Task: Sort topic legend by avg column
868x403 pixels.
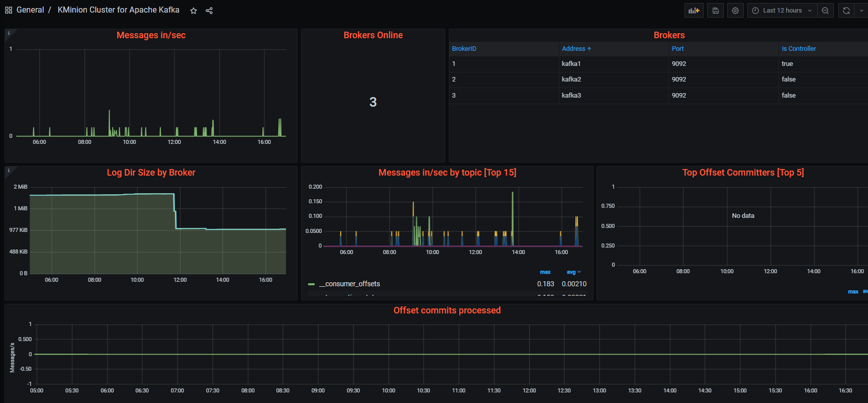Action: (573, 272)
